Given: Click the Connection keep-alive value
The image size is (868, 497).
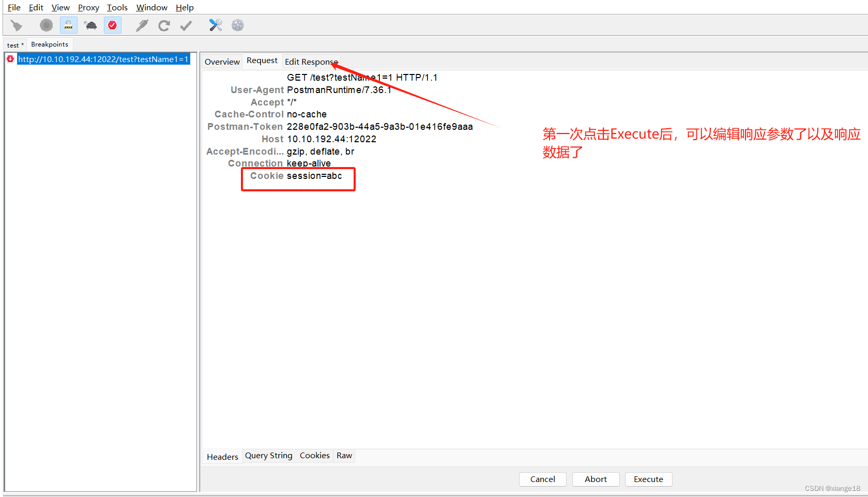Looking at the screenshot, I should [x=309, y=163].
